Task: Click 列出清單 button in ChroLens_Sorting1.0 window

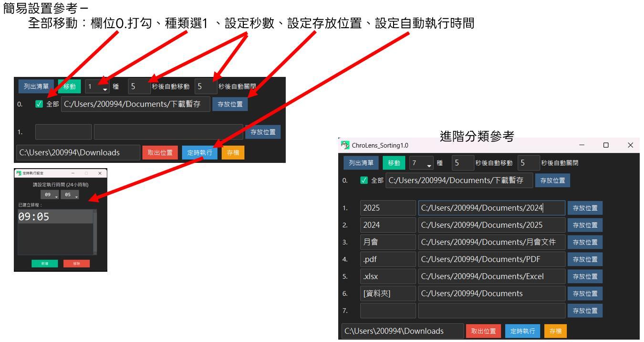Action: (361, 163)
